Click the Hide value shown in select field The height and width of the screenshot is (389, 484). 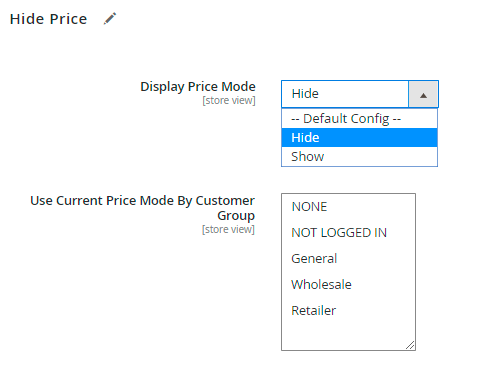(305, 94)
